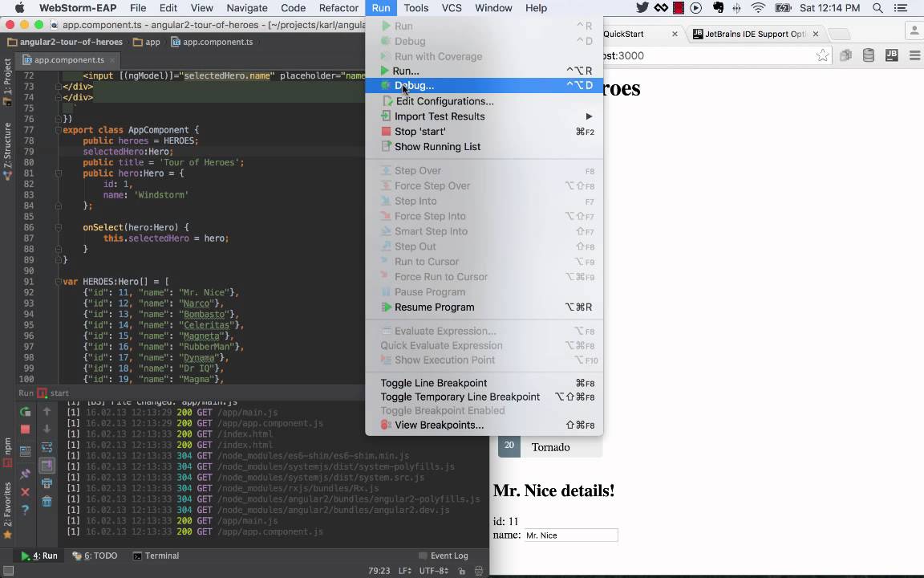Open the Tools menu in menu bar
Viewport: 924px width, 578px height.
click(416, 8)
